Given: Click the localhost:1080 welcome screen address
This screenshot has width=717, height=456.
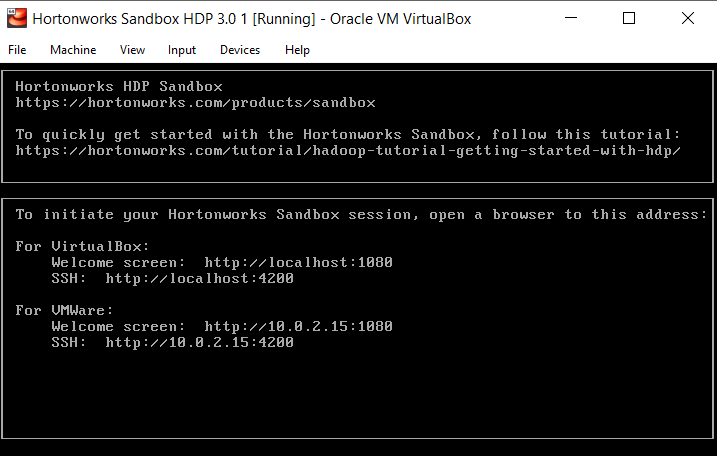Looking at the screenshot, I should point(298,263).
